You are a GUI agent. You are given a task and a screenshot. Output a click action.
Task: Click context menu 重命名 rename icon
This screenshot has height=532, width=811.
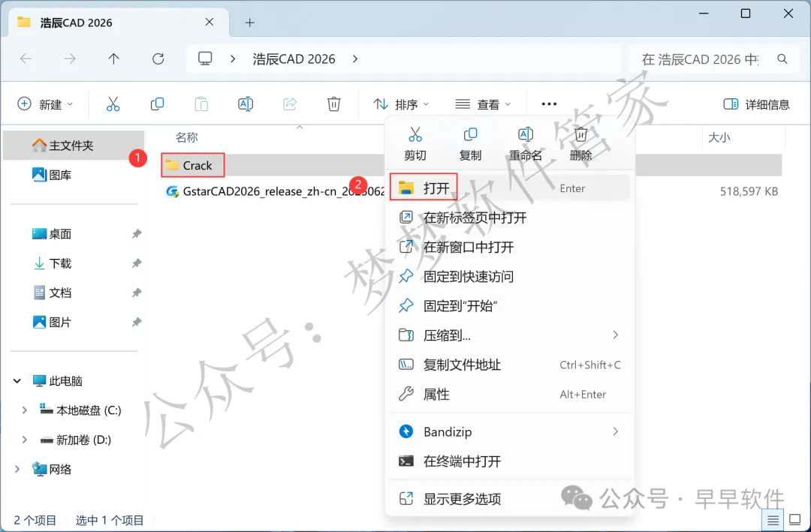[x=526, y=135]
